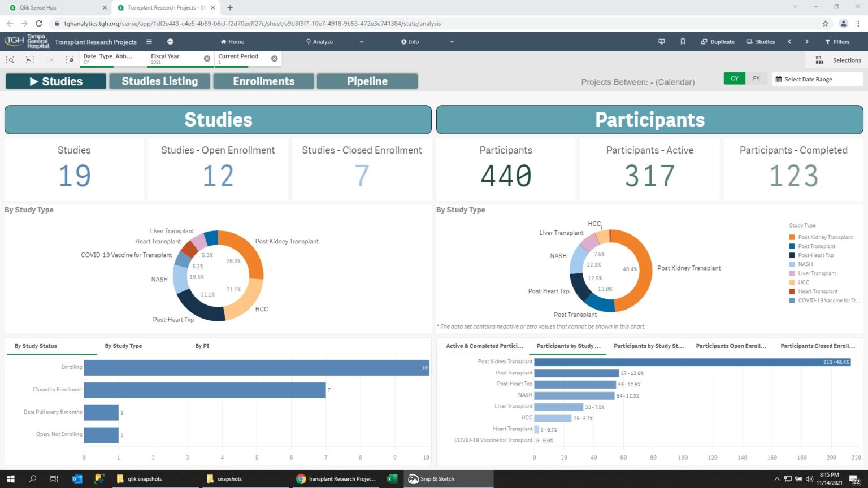
Task: Go to next sheet using the right chevron
Action: (807, 41)
